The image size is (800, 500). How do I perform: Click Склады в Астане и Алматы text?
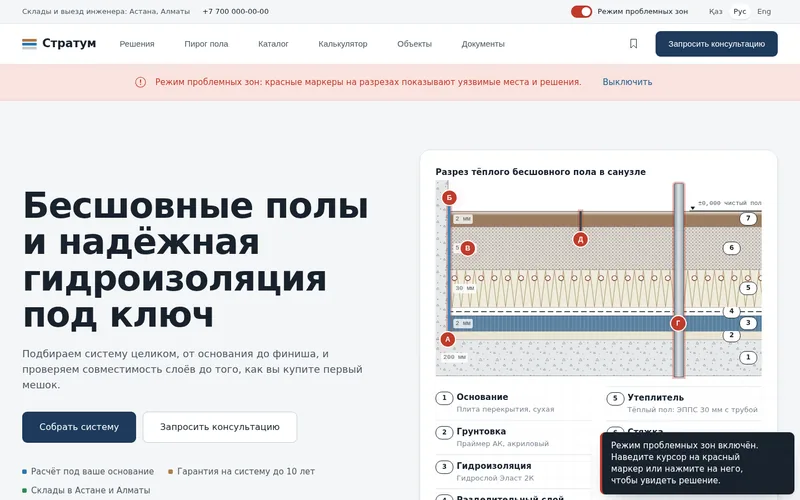[90, 490]
